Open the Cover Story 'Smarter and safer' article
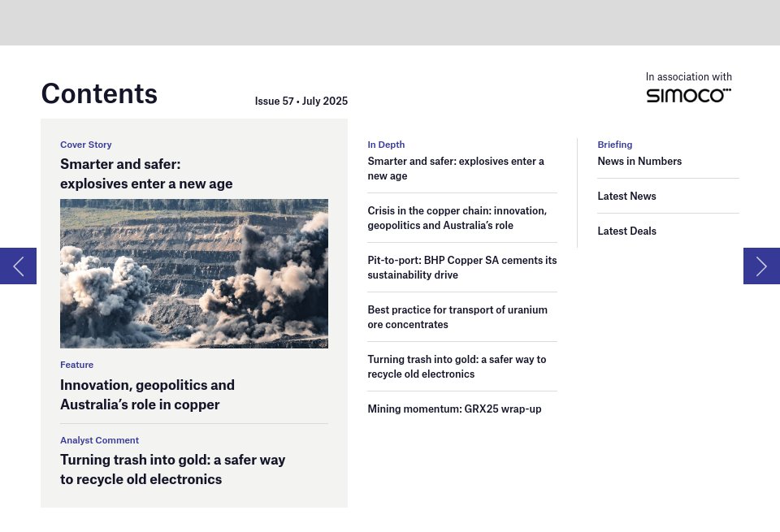 [x=146, y=172]
